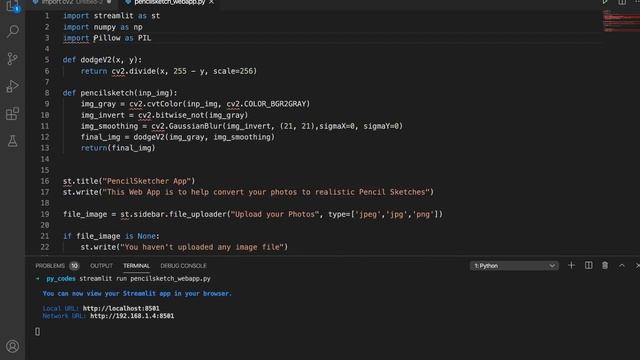Image resolution: width=640 pixels, height=360 pixels.
Task: Click line number 8 in gutter
Action: (x=47, y=93)
